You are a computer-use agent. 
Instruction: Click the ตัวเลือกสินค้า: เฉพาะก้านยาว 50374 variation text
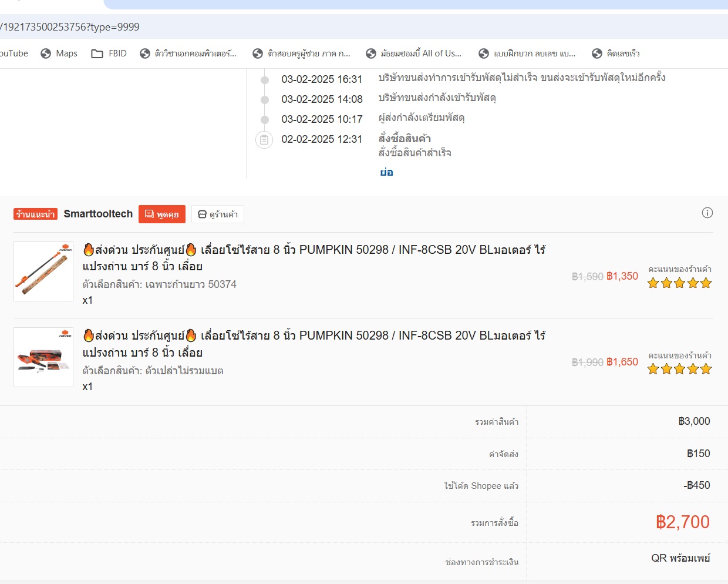pos(160,284)
